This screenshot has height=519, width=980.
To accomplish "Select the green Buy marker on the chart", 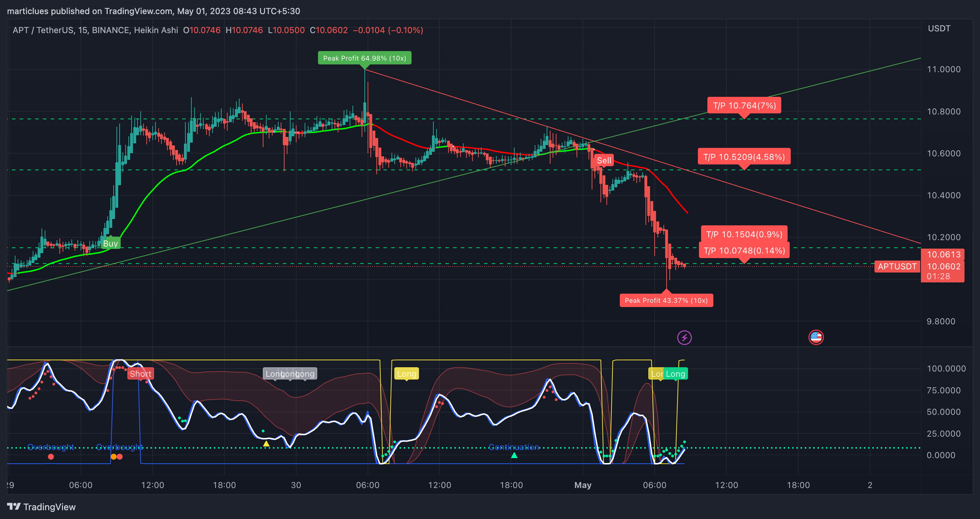I will [x=110, y=243].
